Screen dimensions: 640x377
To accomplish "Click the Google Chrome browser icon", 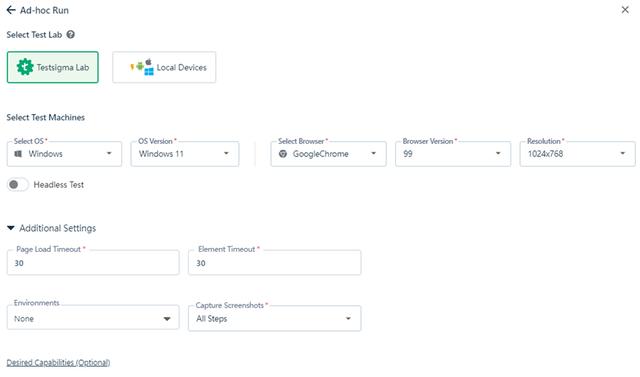I will 282,154.
